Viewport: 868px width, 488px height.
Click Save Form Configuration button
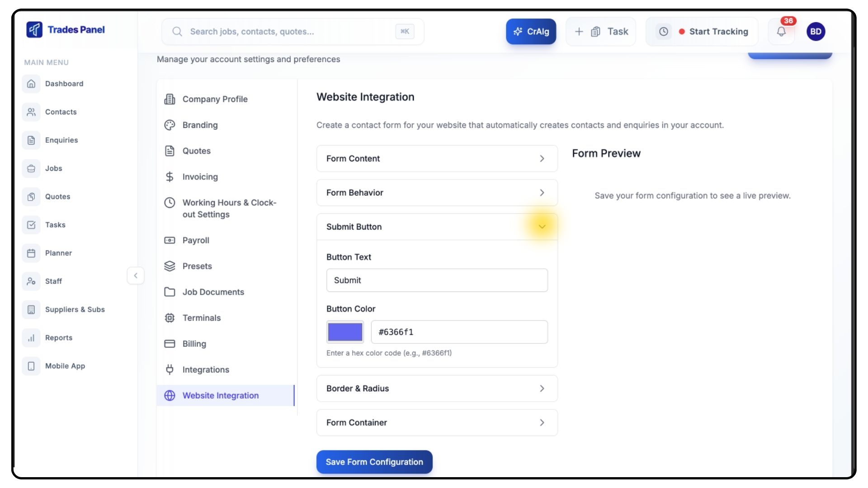(x=374, y=462)
